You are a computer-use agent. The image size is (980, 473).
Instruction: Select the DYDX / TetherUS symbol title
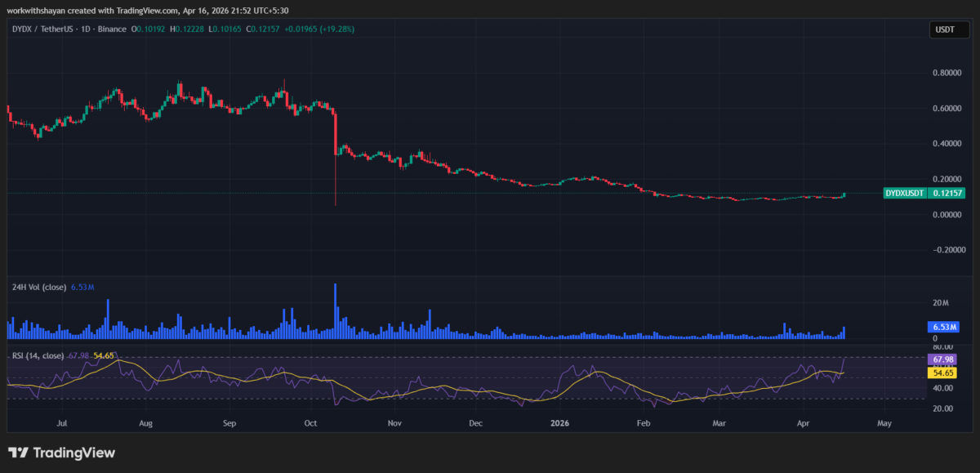pos(69,29)
